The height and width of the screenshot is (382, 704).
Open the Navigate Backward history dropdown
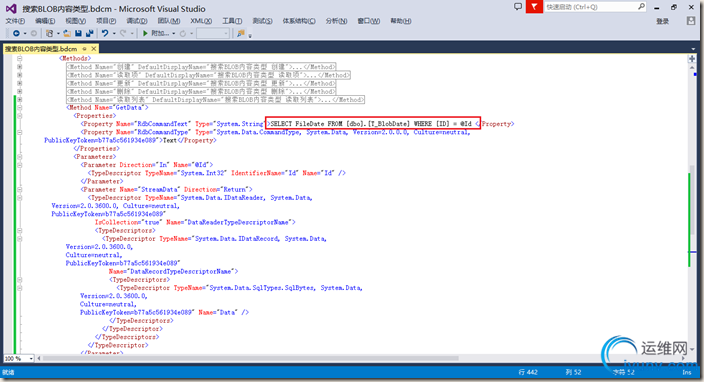25,33
